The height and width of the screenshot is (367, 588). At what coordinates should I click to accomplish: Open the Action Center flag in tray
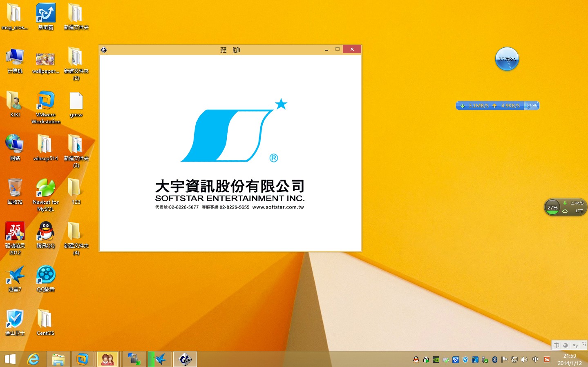click(x=505, y=360)
